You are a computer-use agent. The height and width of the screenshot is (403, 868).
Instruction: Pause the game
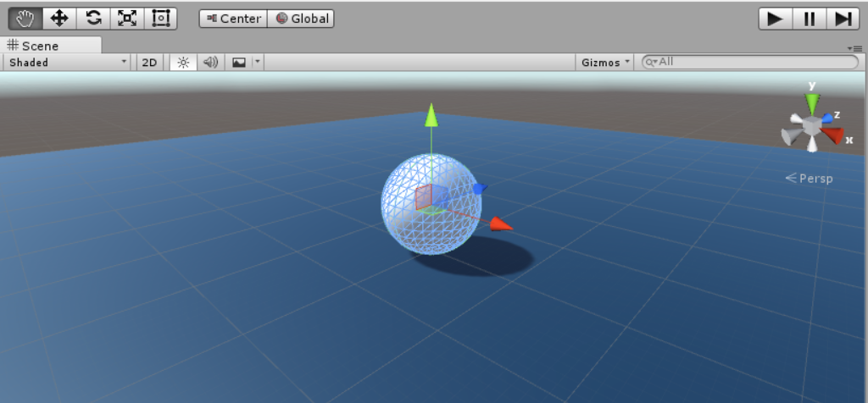810,19
